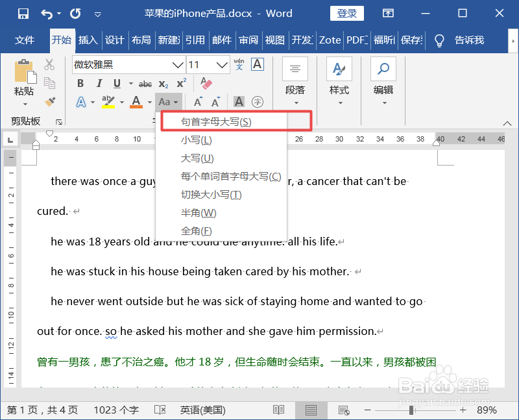Click the Clear Formatting eraser icon
This screenshot has width=519, height=420.
[206, 83]
